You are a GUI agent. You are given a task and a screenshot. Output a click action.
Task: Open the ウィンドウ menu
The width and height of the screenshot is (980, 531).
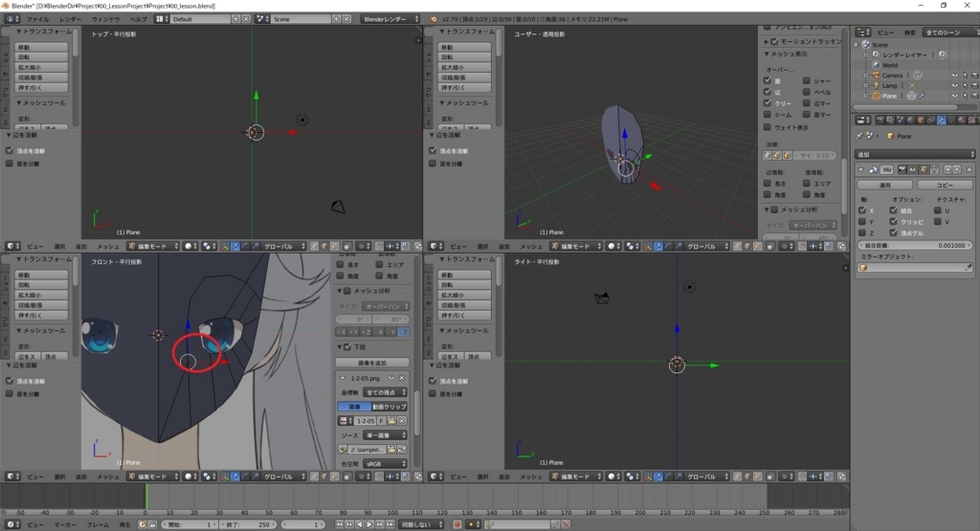106,19
